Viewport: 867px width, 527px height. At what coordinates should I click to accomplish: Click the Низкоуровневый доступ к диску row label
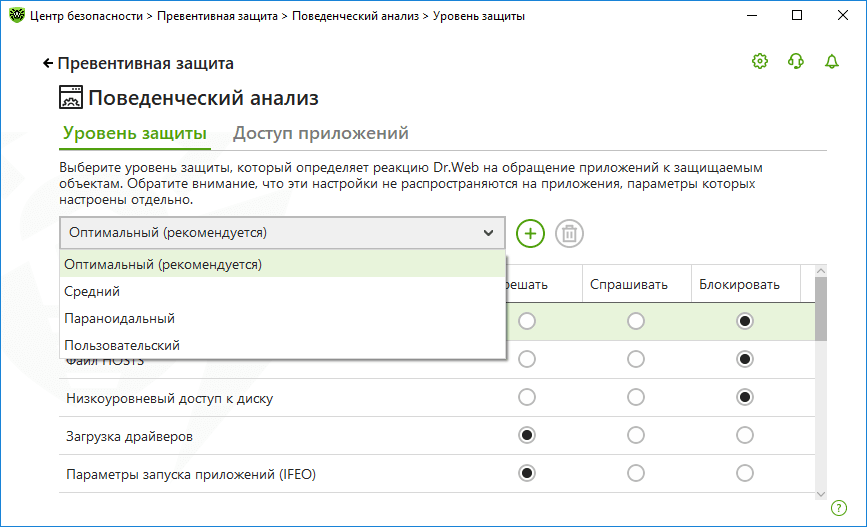pyautogui.click(x=170, y=399)
